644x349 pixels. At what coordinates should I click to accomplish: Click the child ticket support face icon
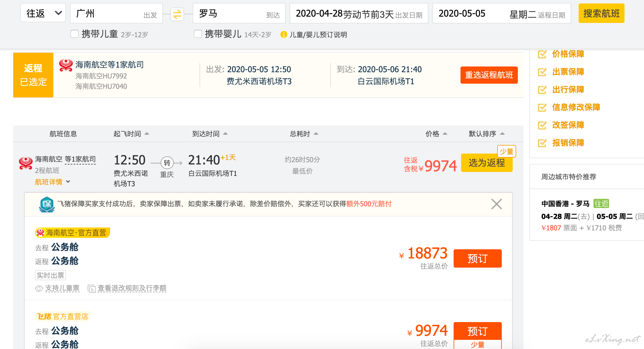[39, 289]
